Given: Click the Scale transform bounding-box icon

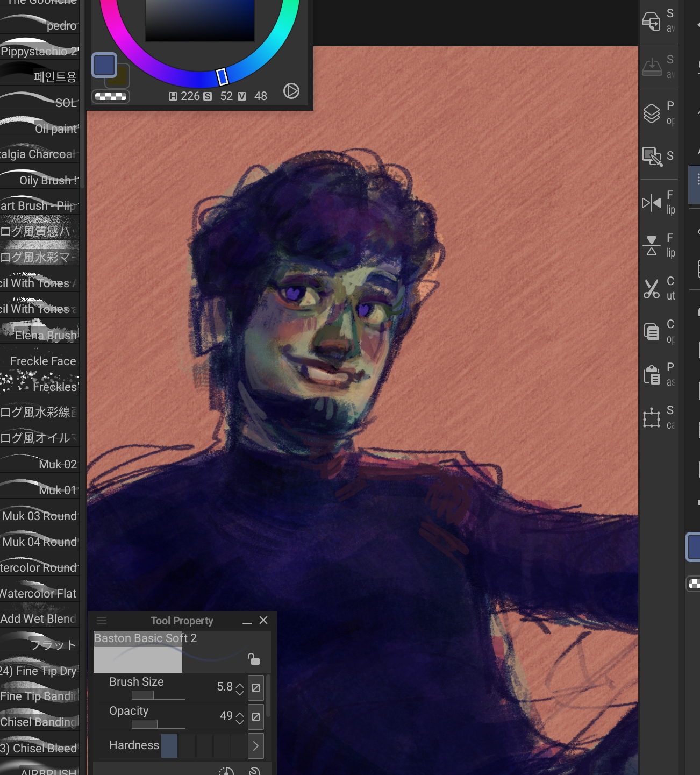Looking at the screenshot, I should [652, 418].
